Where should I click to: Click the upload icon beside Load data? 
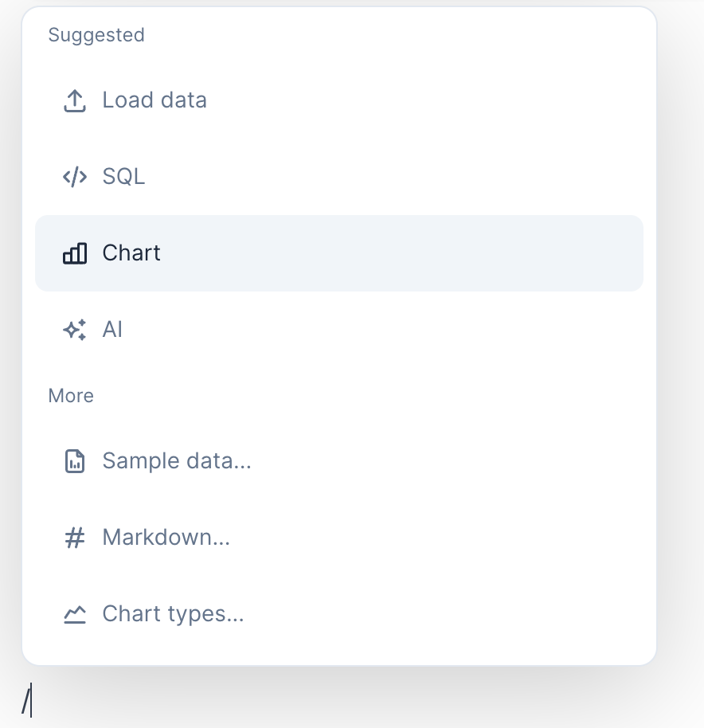tap(74, 101)
